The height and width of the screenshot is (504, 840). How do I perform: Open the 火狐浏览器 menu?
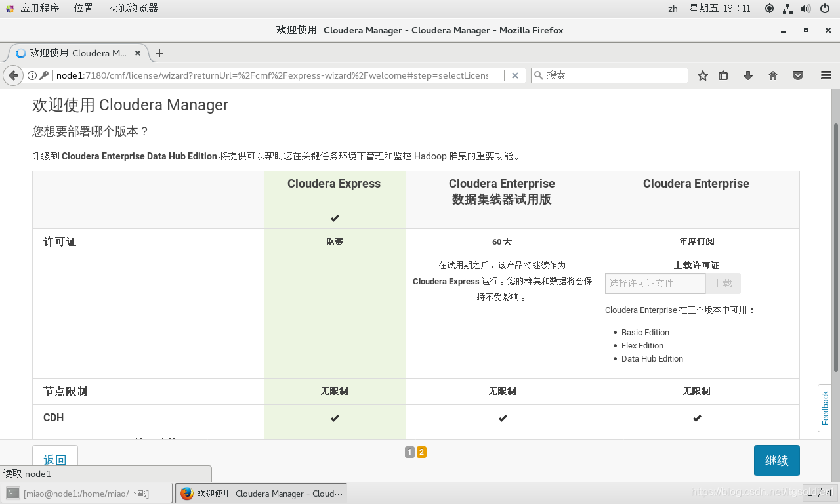(x=134, y=9)
